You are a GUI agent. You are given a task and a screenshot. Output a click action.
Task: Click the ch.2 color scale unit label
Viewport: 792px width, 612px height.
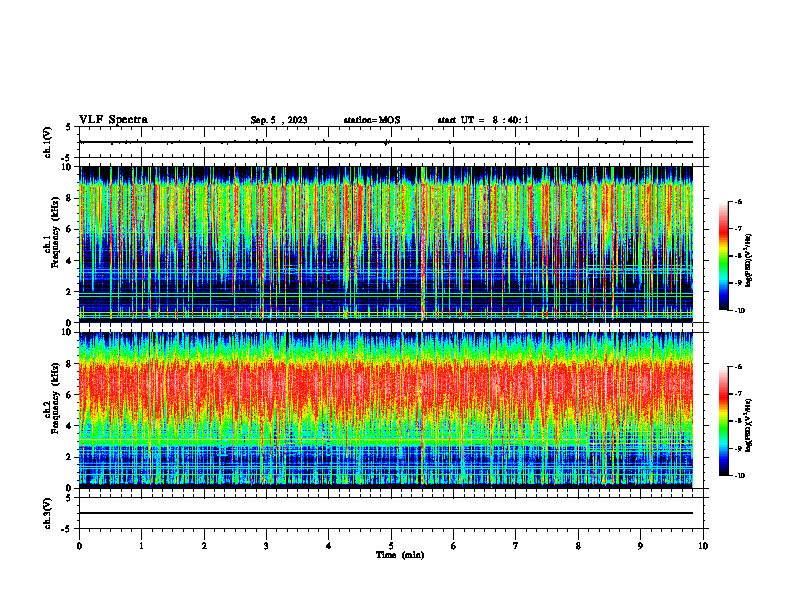[749, 426]
